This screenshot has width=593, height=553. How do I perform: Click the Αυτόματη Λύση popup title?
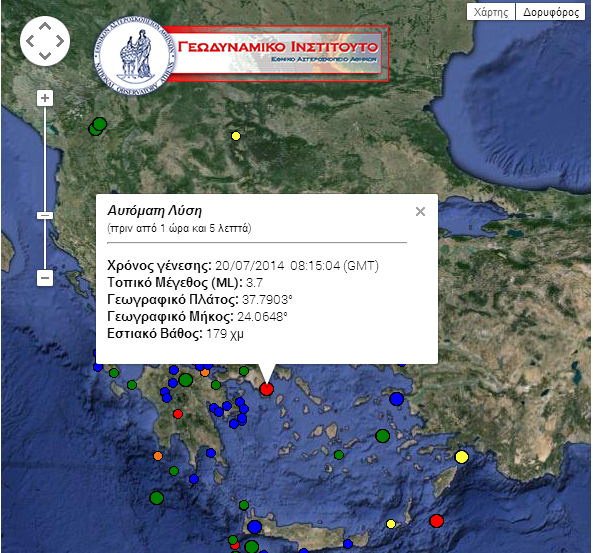click(x=154, y=210)
